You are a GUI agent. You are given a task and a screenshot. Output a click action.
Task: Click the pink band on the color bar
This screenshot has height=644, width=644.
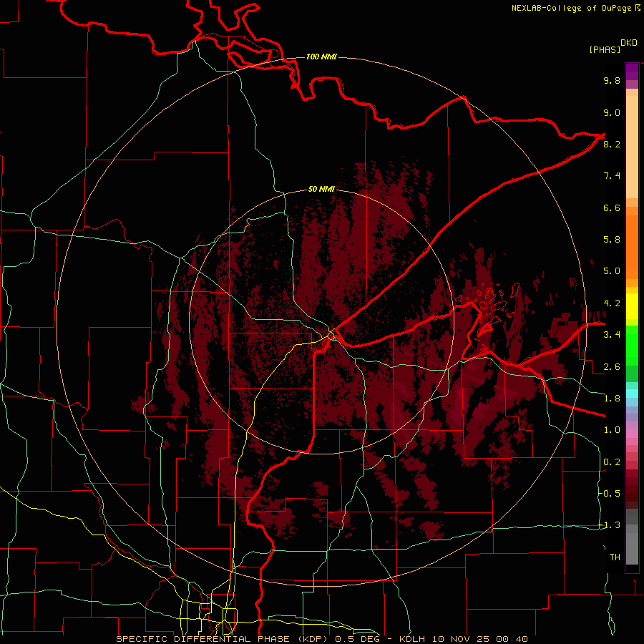632,434
